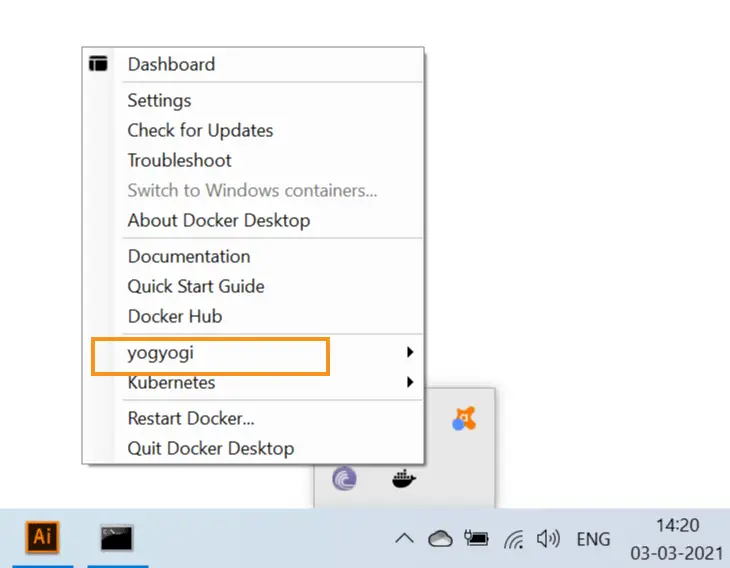Open Adobe Illustrator from the taskbar
The height and width of the screenshot is (568, 730).
[42, 537]
